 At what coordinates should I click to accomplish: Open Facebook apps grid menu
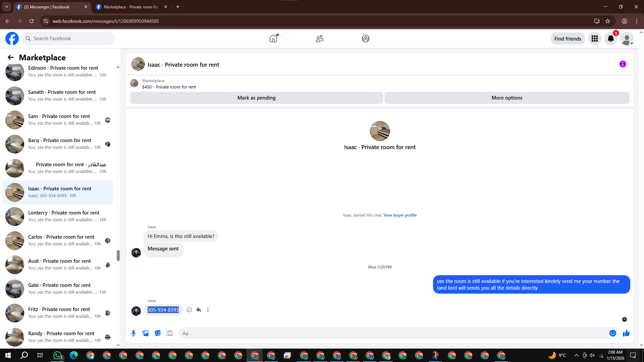[x=595, y=39]
